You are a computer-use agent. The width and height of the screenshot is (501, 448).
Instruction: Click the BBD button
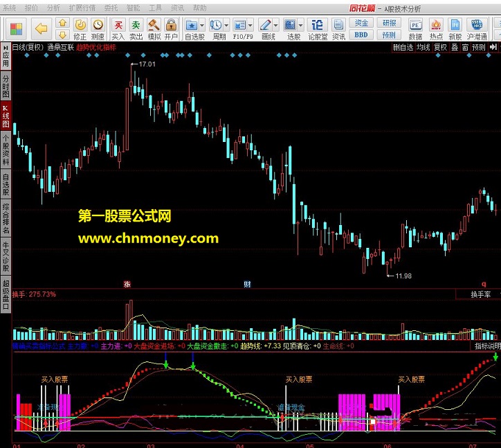(x=361, y=35)
